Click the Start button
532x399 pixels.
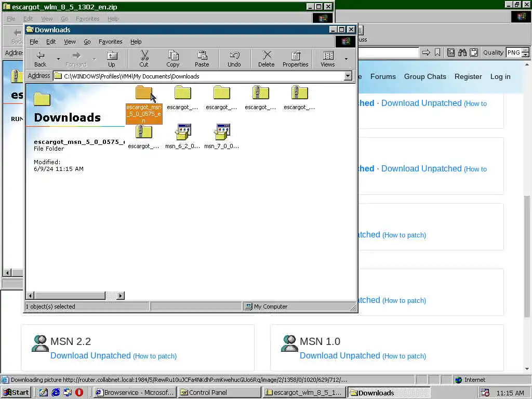pos(16,393)
